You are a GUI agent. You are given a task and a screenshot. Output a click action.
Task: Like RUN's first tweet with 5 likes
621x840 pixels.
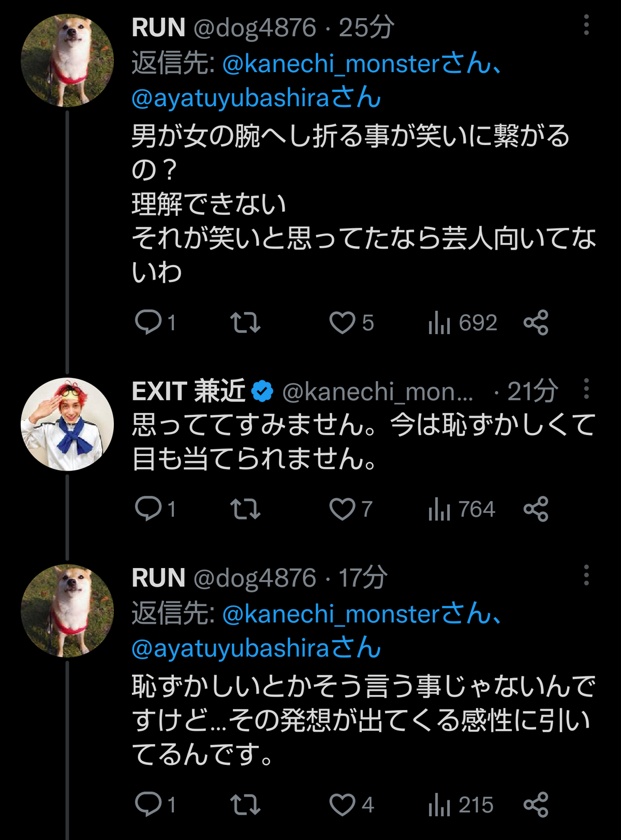(x=351, y=323)
